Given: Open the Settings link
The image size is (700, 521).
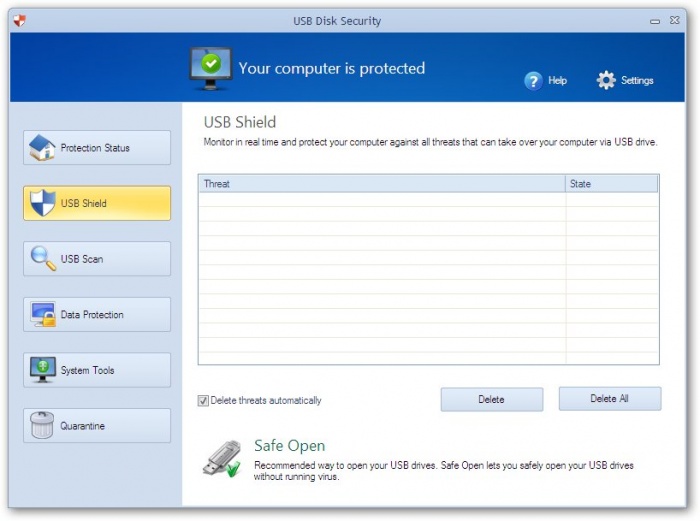Looking at the screenshot, I should pyautogui.click(x=637, y=81).
